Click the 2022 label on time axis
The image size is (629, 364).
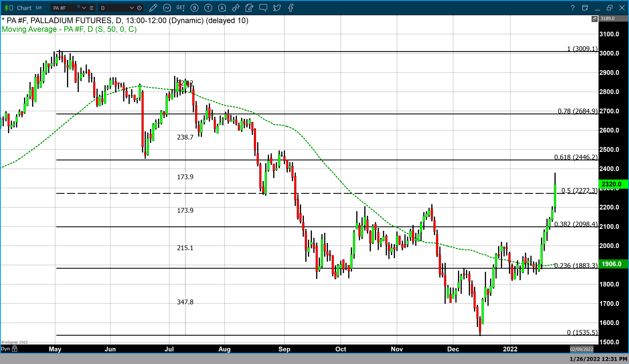point(510,349)
